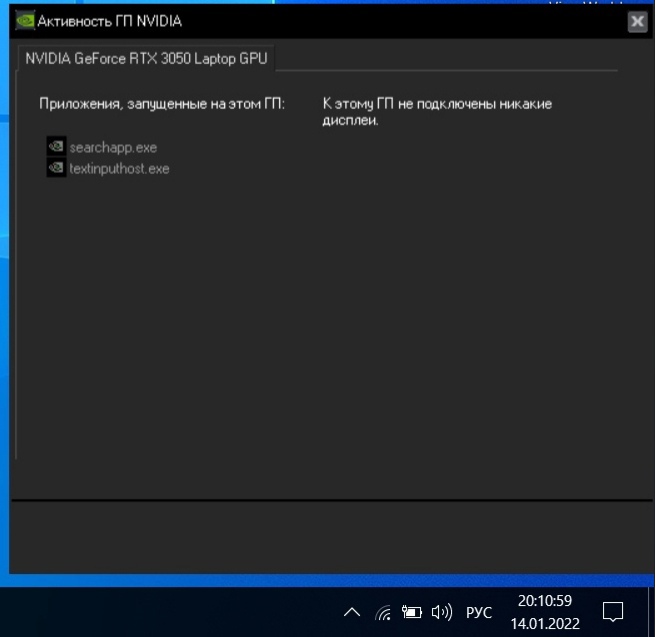Click the 'К этому ГП не подключены никакие дисплеи' message
The height and width of the screenshot is (637, 655).
tap(437, 112)
